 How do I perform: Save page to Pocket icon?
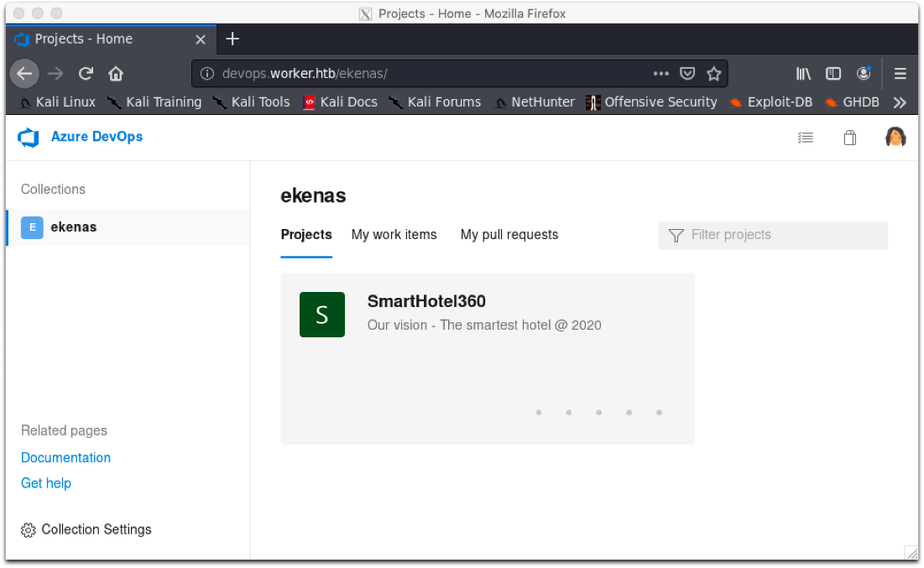pyautogui.click(x=687, y=74)
